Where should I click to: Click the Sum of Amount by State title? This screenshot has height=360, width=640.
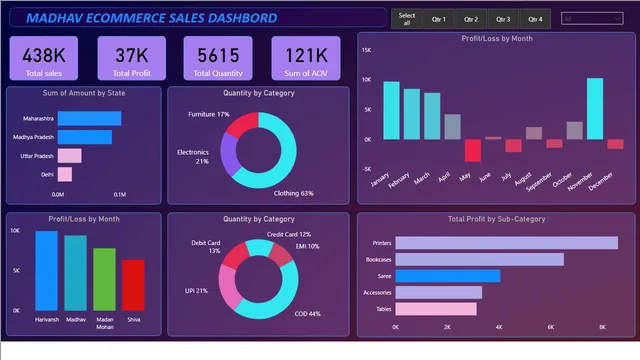(x=84, y=93)
